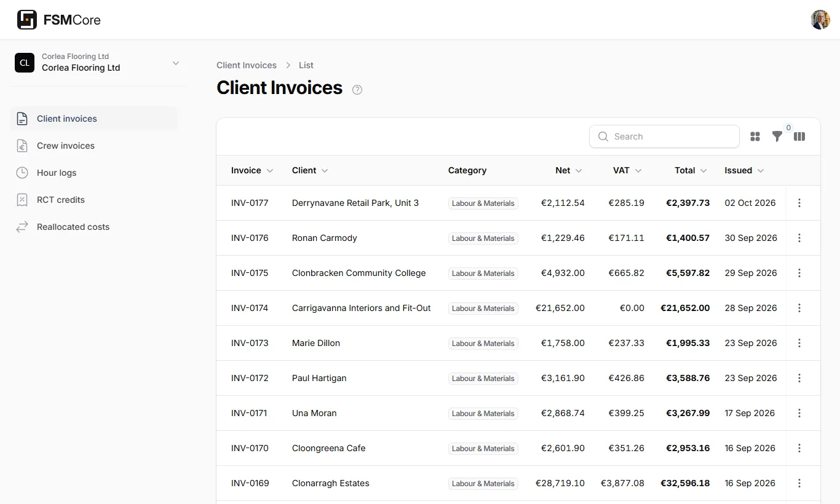Click the Labour & Materials badge for INV-0177
The image size is (840, 504).
coord(483,203)
